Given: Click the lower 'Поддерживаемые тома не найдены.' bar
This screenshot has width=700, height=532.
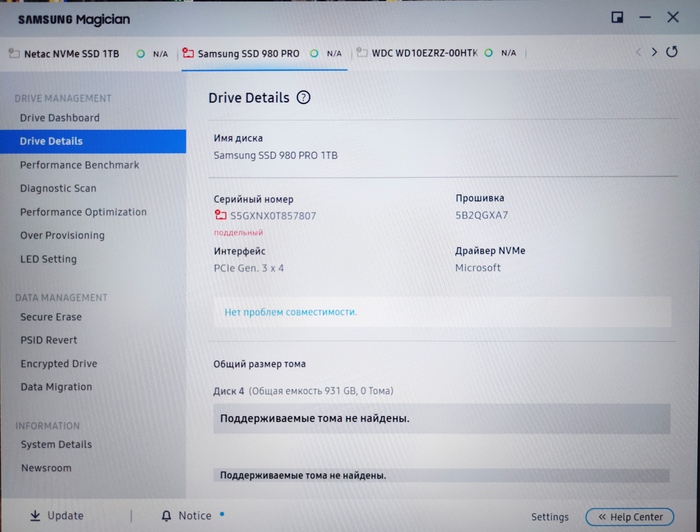Looking at the screenshot, I should coord(442,475).
